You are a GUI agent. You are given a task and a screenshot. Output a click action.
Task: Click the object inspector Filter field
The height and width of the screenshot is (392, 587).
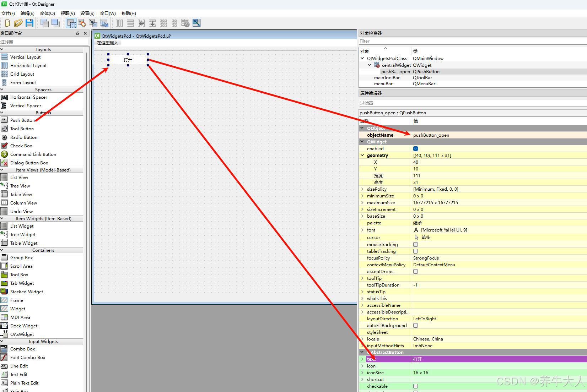click(473, 41)
